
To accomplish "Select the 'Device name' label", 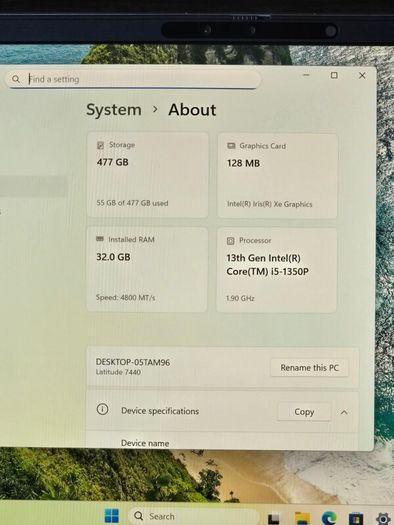I will point(145,443).
